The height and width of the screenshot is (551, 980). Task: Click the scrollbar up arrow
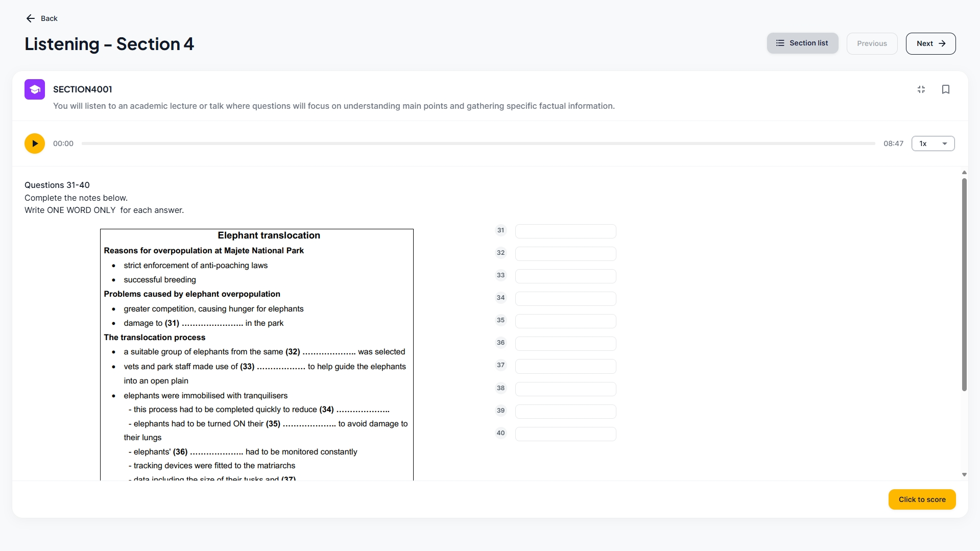tap(964, 173)
